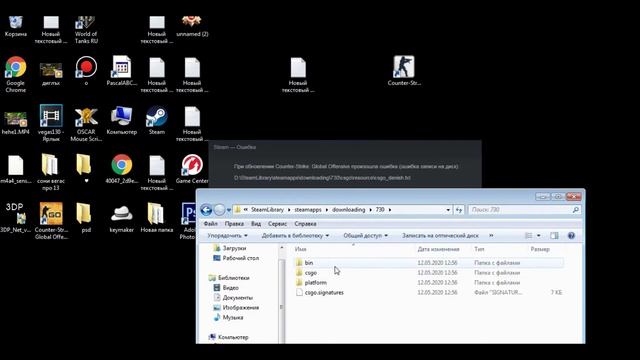The height and width of the screenshot is (360, 640).
Task: Open the Файл menu
Action: pos(211,224)
